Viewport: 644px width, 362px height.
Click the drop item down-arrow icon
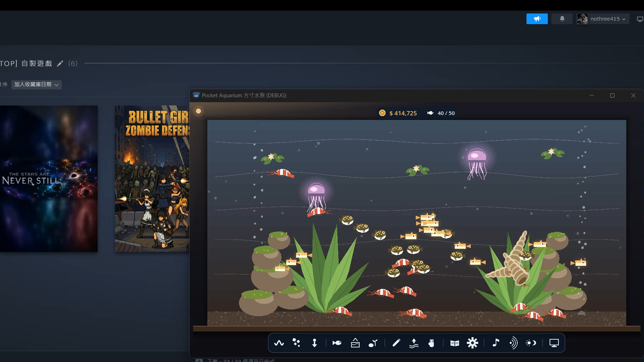(x=314, y=343)
